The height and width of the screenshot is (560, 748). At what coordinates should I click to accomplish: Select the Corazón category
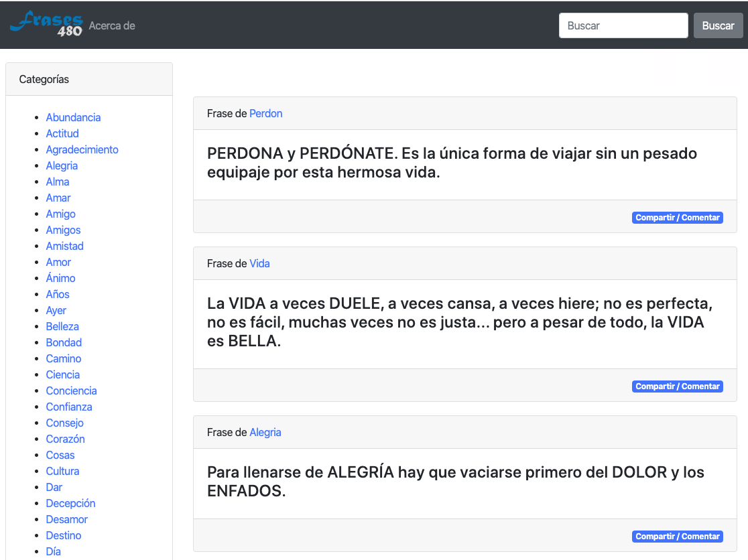[x=65, y=439]
